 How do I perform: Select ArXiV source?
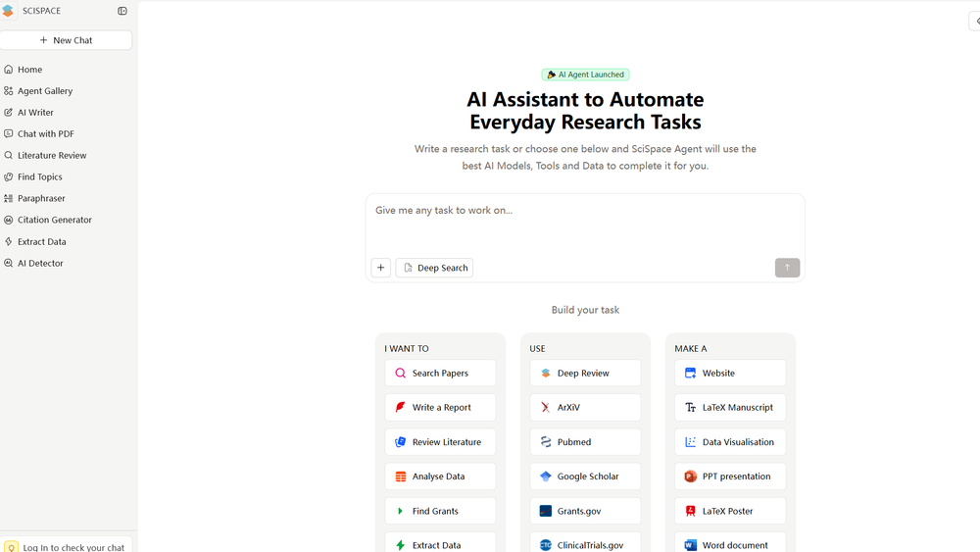click(x=585, y=408)
